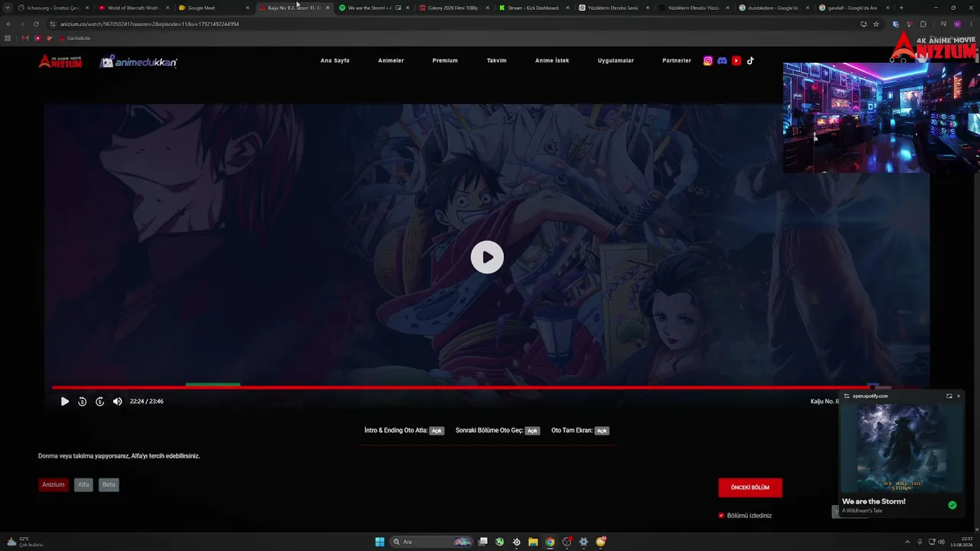The image size is (980, 551).
Task: Open the browser extensions puzzle icon
Action: (923, 24)
